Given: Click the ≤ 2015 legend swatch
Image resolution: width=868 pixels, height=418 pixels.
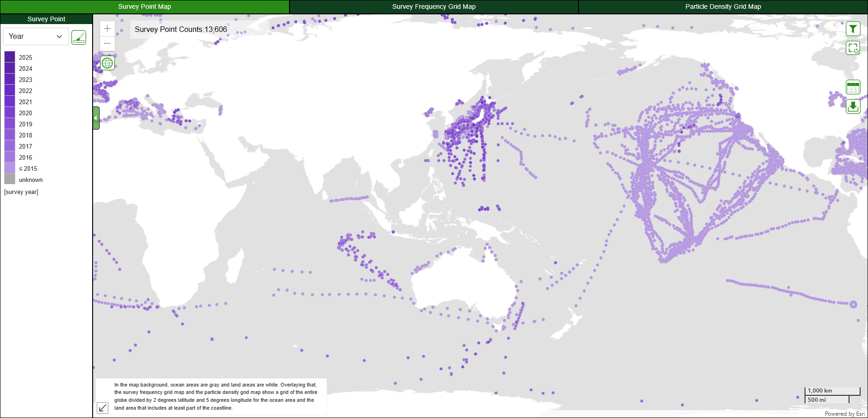Looking at the screenshot, I should tap(10, 168).
